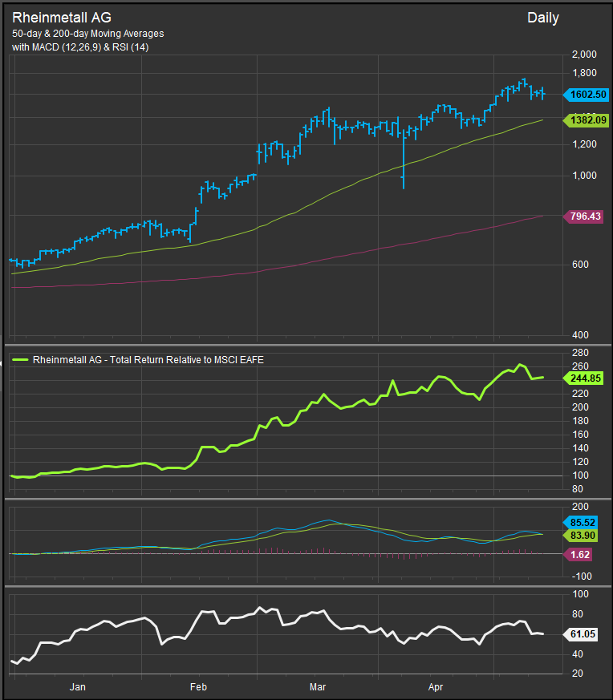The image size is (613, 700).
Task: Click the 1.62 histogram value tag
Action: (x=578, y=554)
